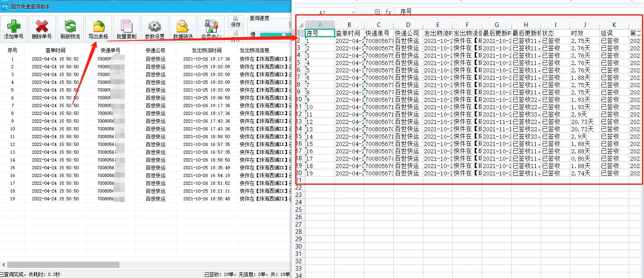
Task: Click the 0.86天 cell in the spreadsheet
Action: click(585, 159)
